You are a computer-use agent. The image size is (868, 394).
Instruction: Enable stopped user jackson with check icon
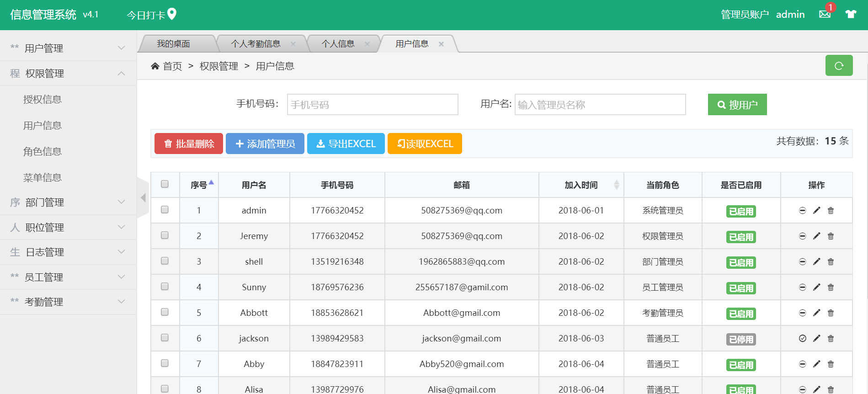coord(802,338)
